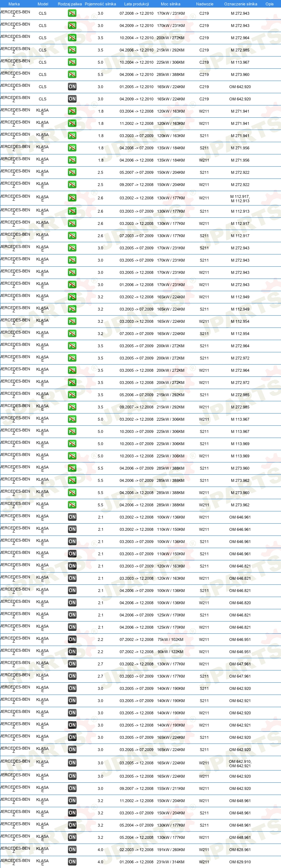
Task: Select power value 231kW / 314KM
Action: 171,862
